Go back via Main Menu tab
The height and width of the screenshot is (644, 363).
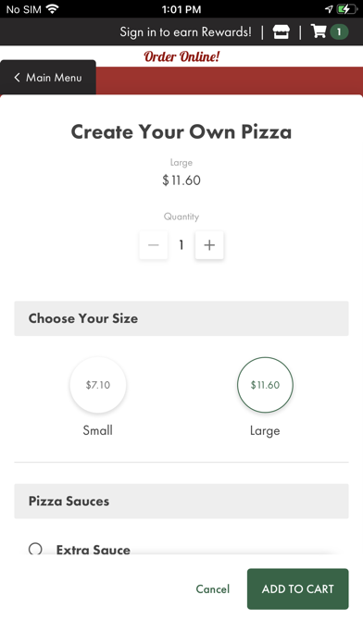click(x=48, y=77)
